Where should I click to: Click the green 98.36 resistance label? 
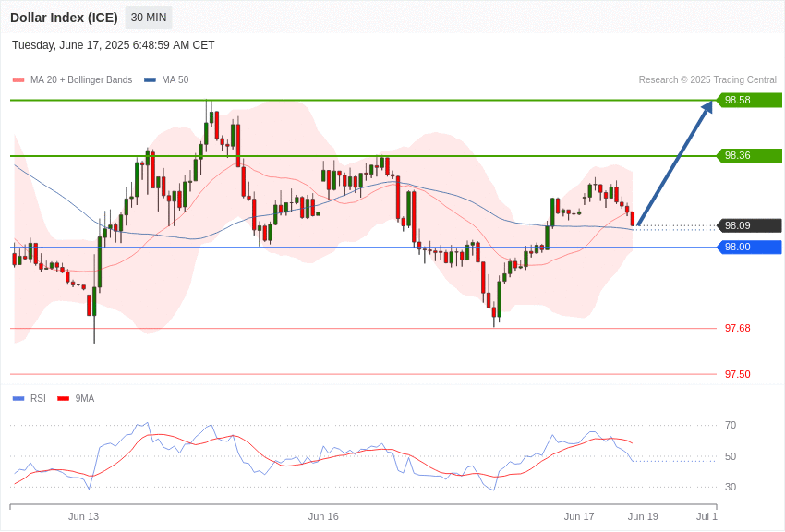click(x=750, y=156)
